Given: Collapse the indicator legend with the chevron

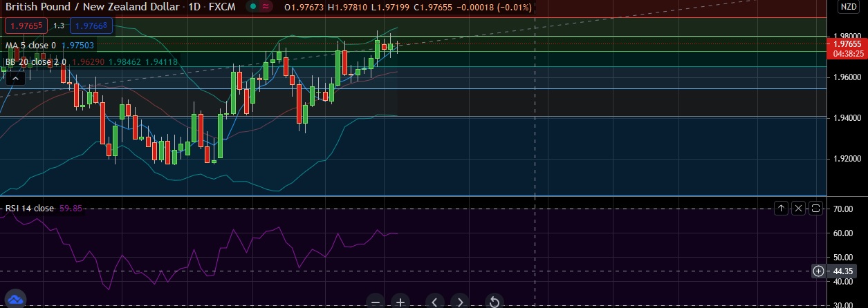Looking at the screenshot, I should pos(14,79).
